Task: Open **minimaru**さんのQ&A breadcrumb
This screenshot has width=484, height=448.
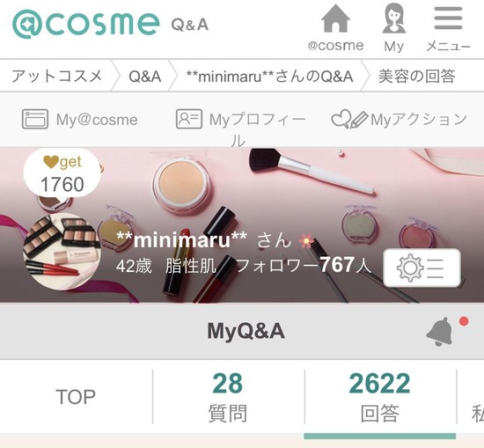Action: (x=270, y=77)
